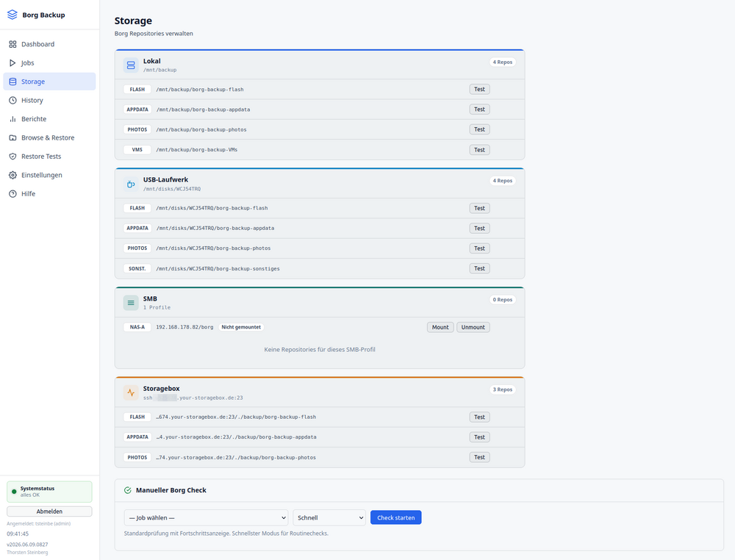
Task: Click the USB-Laufwerk drive icon
Action: coord(131,184)
